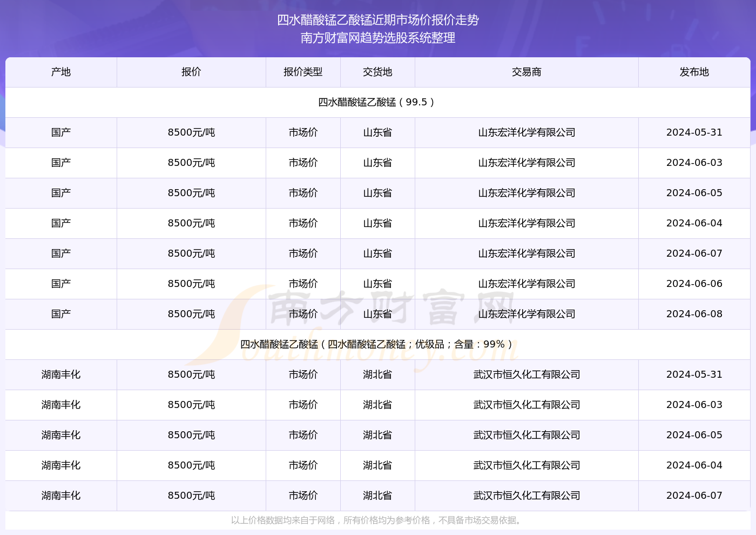Click the 报价类型 column header
This screenshot has height=535, width=756.
pos(303,72)
